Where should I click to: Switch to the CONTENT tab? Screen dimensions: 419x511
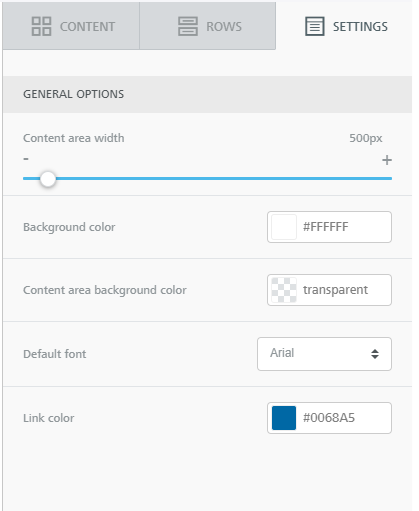[x=71, y=26]
